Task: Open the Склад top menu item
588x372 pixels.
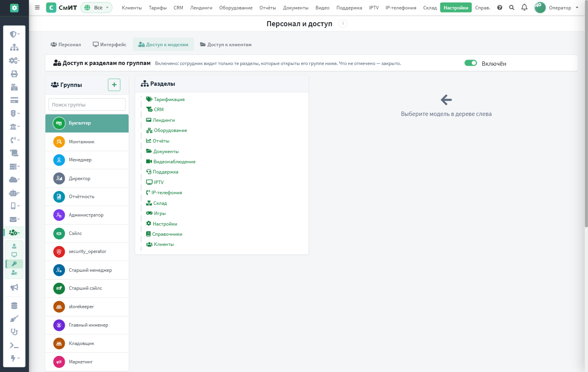Action: pos(430,7)
